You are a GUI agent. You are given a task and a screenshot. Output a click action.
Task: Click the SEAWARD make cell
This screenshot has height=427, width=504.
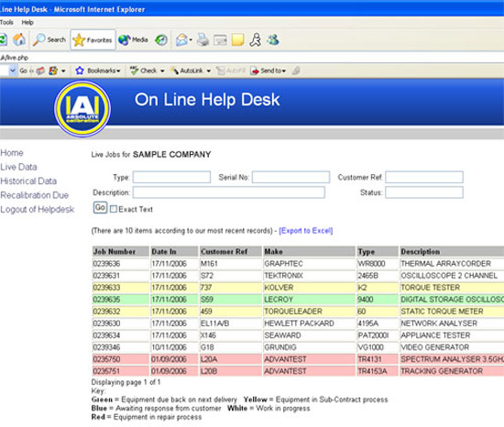(x=309, y=335)
